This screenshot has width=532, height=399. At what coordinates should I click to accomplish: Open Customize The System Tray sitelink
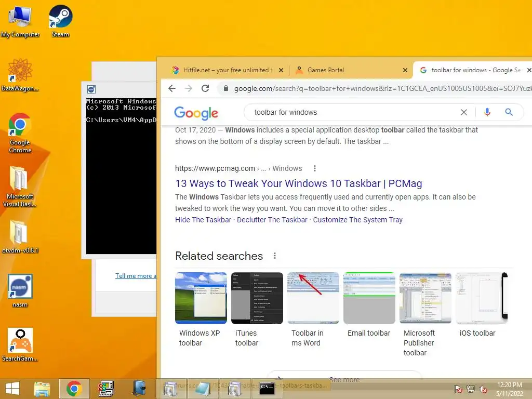click(357, 220)
